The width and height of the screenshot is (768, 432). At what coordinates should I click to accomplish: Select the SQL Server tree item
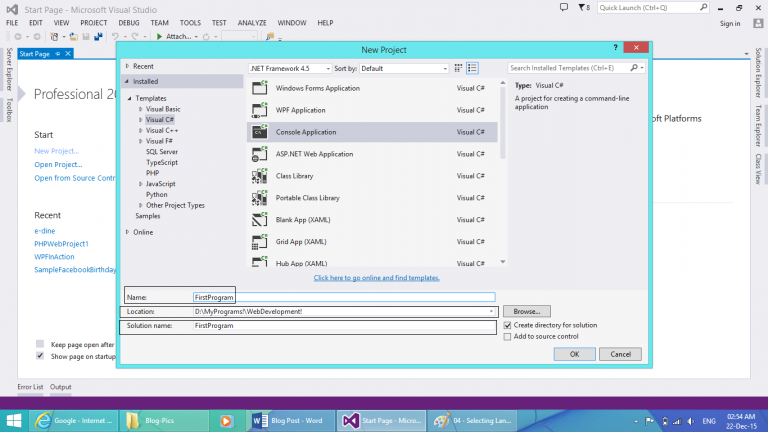click(162, 152)
